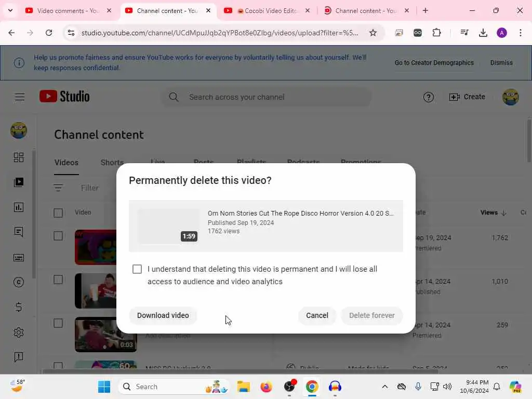Screen dimensions: 532x399
Task: Reload the page
Action: pyautogui.click(x=49, y=33)
